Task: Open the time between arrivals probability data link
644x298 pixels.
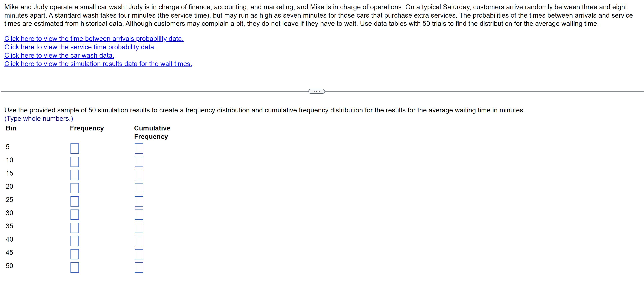Action: pos(94,39)
